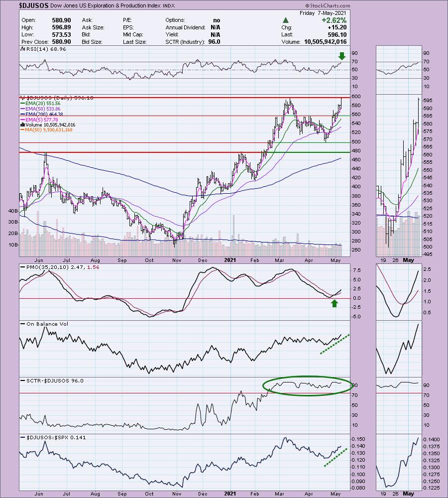Click the High value 596.89

point(61,27)
